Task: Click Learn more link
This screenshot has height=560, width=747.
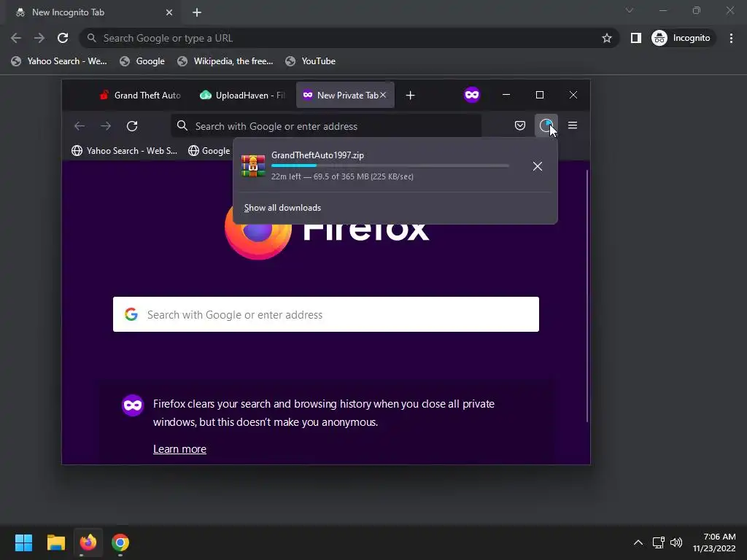Action: point(179,449)
